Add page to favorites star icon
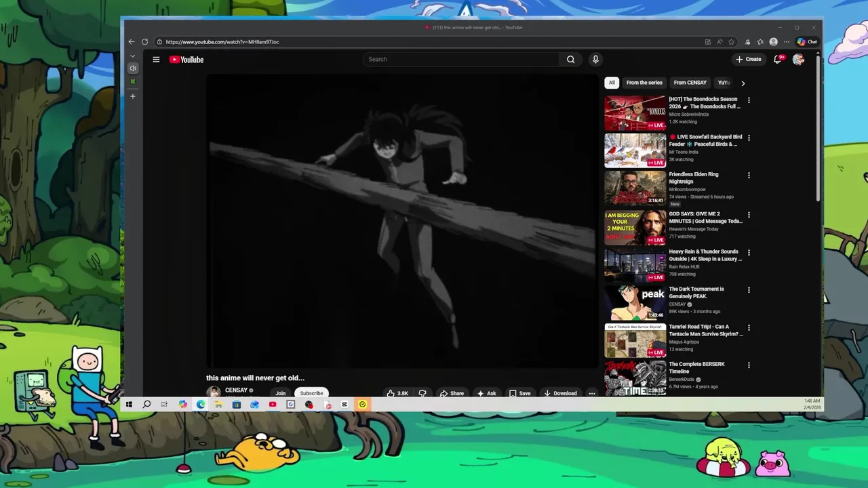This screenshot has width=868, height=488. tap(731, 42)
